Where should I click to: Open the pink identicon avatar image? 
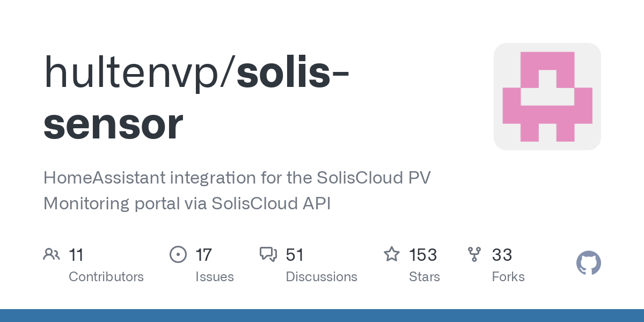coord(547,97)
